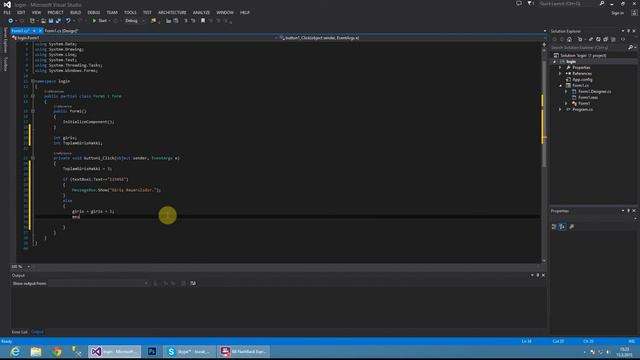The image size is (640, 360).
Task: Click the Solution Explorer Back icon
Action: tap(554, 39)
